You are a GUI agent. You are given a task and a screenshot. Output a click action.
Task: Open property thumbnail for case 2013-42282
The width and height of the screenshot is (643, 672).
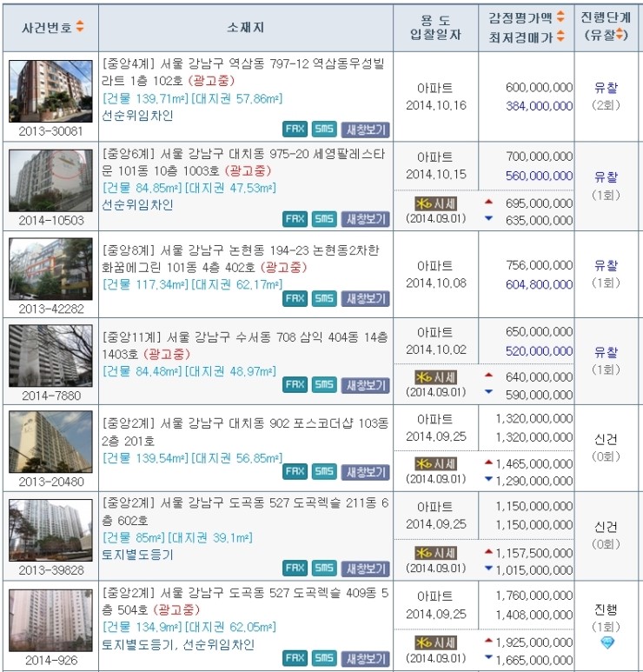coord(50,269)
